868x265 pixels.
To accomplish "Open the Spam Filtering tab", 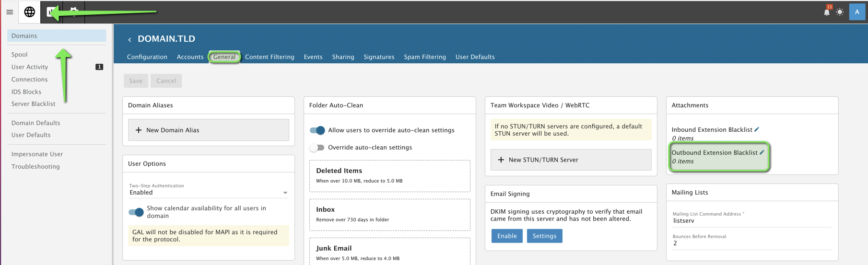I will 424,57.
